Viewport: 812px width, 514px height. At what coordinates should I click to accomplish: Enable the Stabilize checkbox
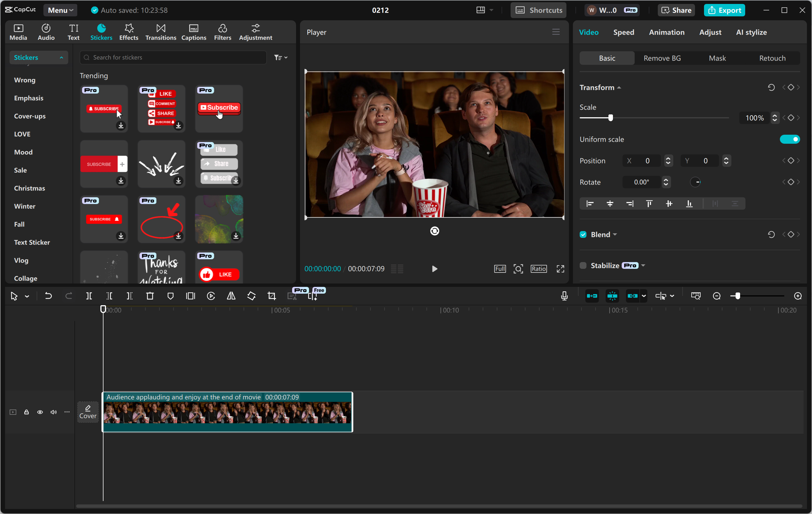coord(583,265)
